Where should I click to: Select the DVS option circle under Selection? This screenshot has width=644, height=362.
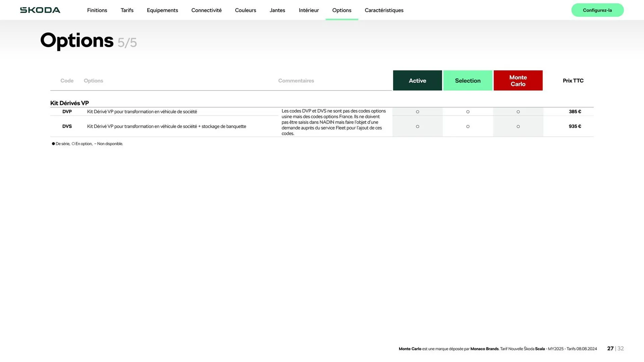pyautogui.click(x=468, y=126)
